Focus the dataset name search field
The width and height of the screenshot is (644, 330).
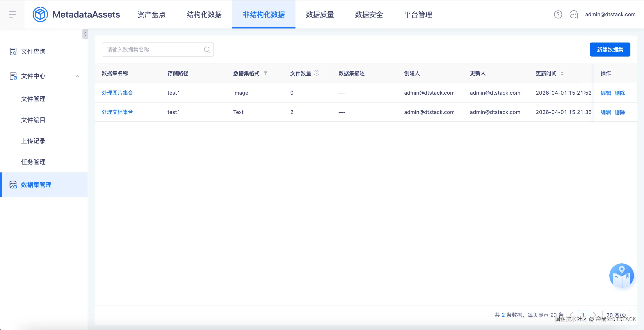151,50
